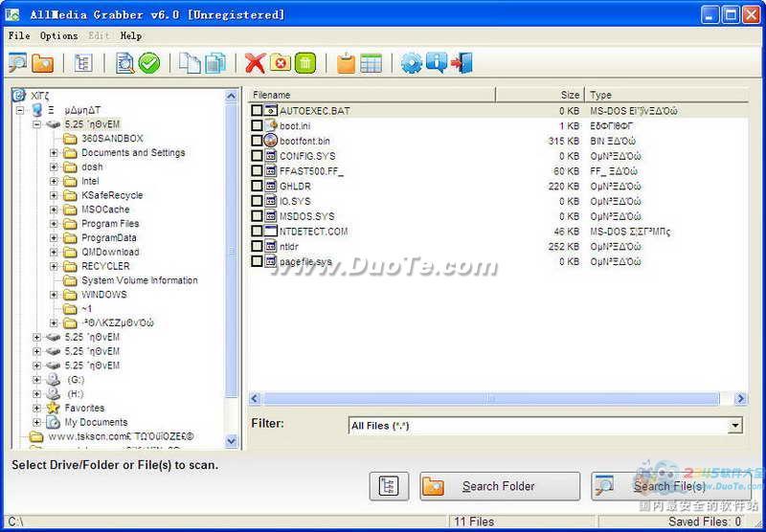Click the file list horizontal scrollbar thumb

pos(491,399)
